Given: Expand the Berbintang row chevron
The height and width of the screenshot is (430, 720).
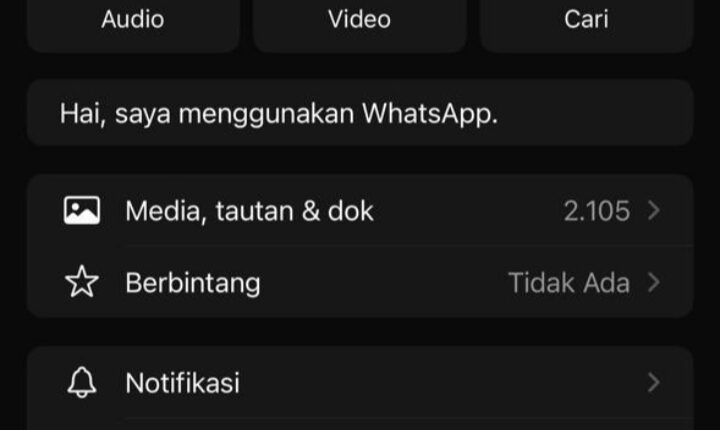Looking at the screenshot, I should click(x=654, y=282).
